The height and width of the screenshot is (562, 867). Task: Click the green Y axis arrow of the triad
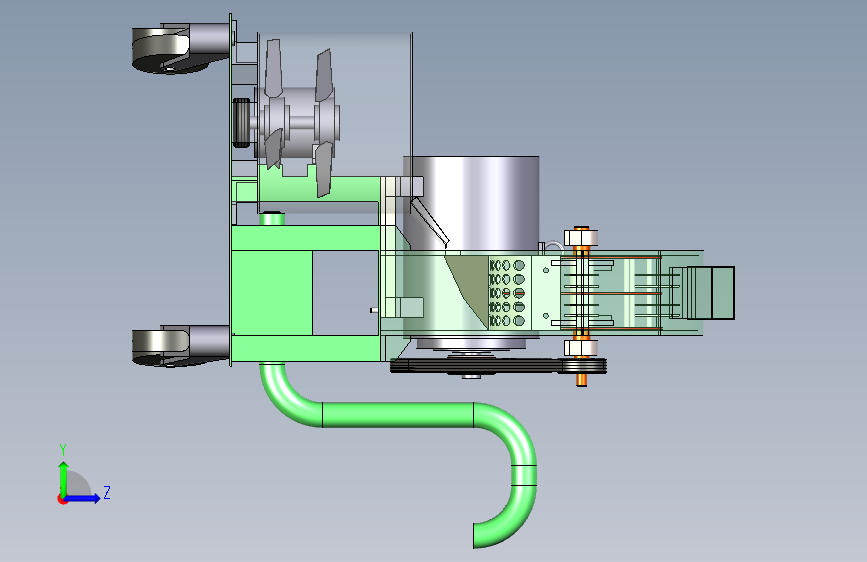point(64,478)
